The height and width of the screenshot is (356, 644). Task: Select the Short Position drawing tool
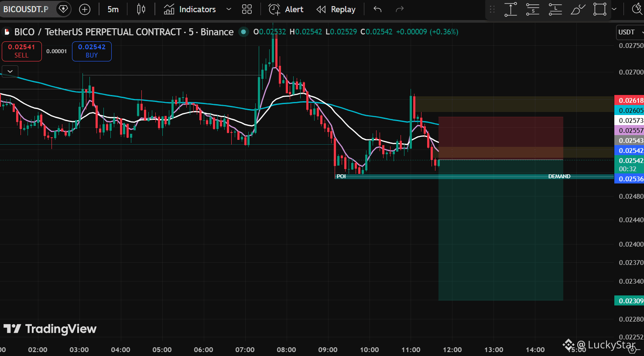[x=533, y=9]
